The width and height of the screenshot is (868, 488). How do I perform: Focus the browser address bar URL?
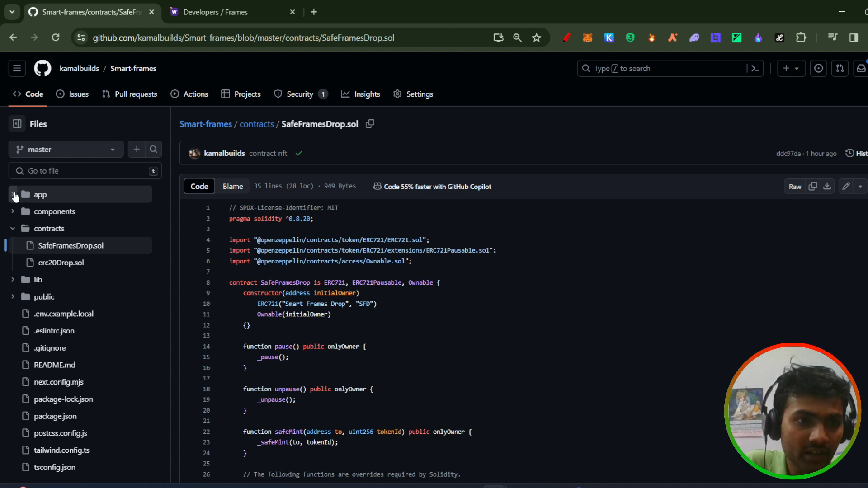[244, 38]
